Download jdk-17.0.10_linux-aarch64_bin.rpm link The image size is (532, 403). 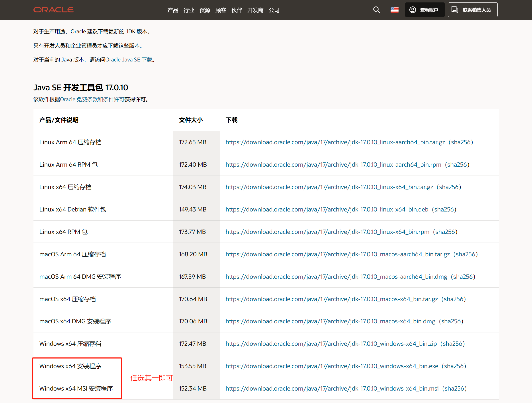pyautogui.click(x=333, y=165)
